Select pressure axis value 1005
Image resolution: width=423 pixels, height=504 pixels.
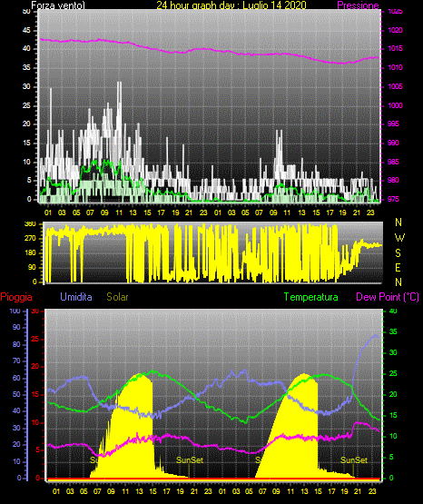(x=396, y=86)
